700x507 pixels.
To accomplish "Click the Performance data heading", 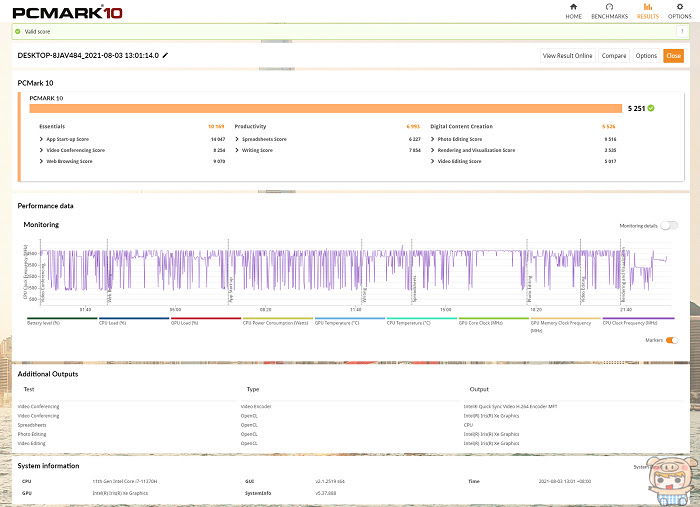I will coord(45,206).
